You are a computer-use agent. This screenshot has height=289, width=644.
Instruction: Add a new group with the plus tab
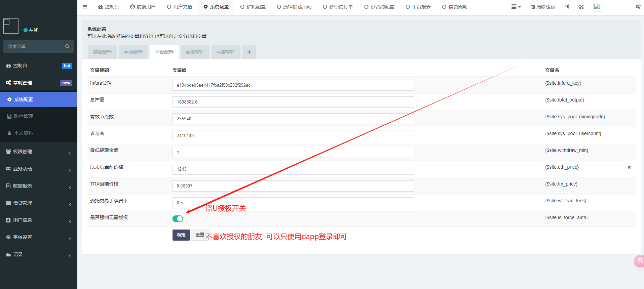pyautogui.click(x=249, y=52)
